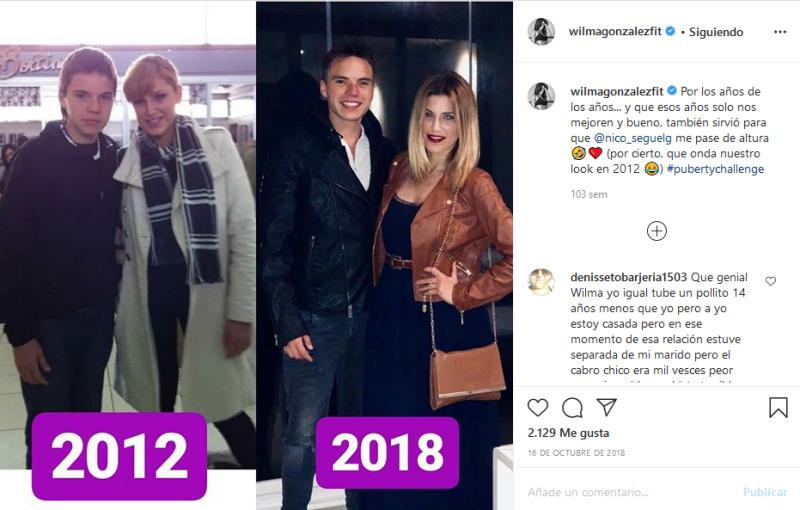Open wilmagonzalezfit username in caption
800x510 pixels.
pyautogui.click(x=616, y=91)
